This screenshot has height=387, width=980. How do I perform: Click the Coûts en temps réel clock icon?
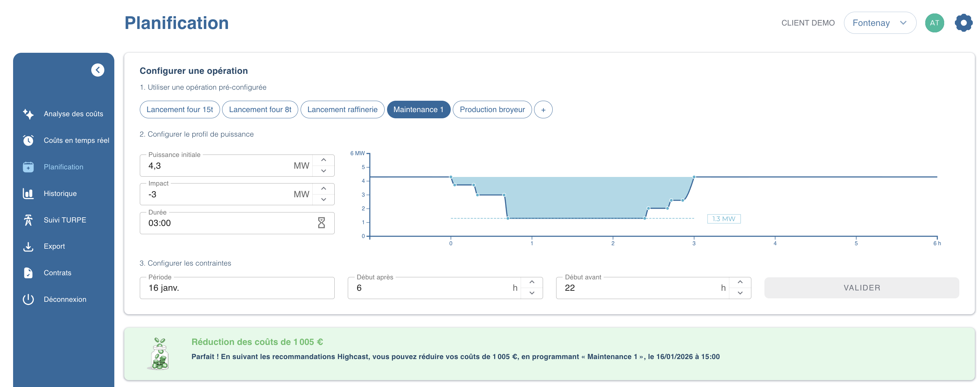pyautogui.click(x=28, y=140)
